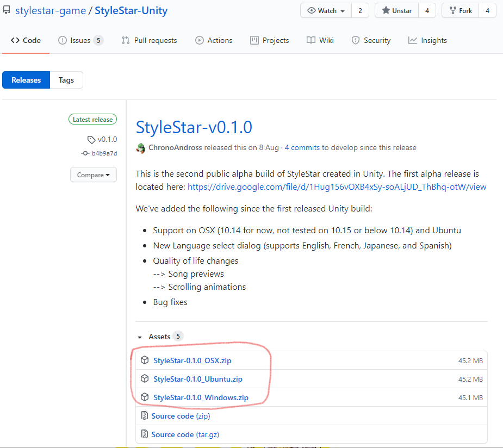
Task: Click the forks count next to Fork
Action: (487, 10)
